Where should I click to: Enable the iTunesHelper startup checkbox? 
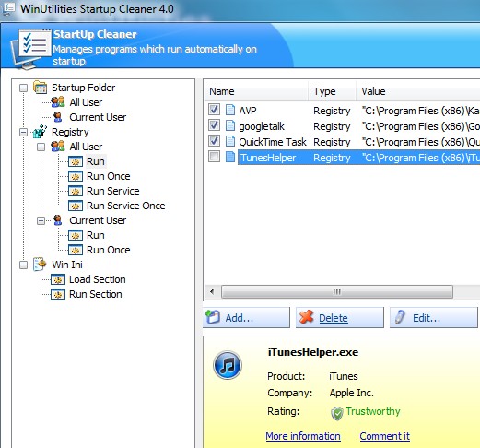[x=214, y=157]
